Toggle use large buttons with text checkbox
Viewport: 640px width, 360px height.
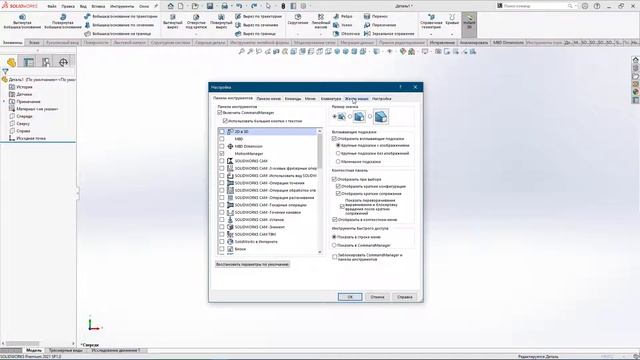click(225, 121)
